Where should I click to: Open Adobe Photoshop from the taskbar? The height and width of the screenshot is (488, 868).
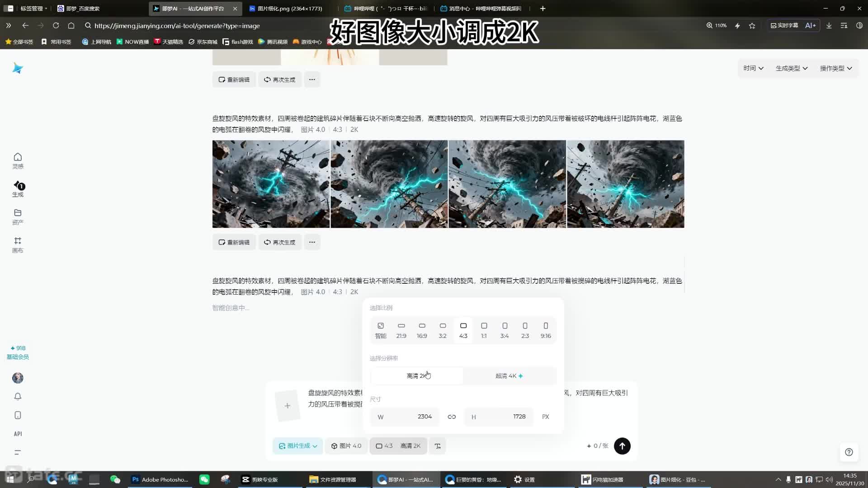160,479
